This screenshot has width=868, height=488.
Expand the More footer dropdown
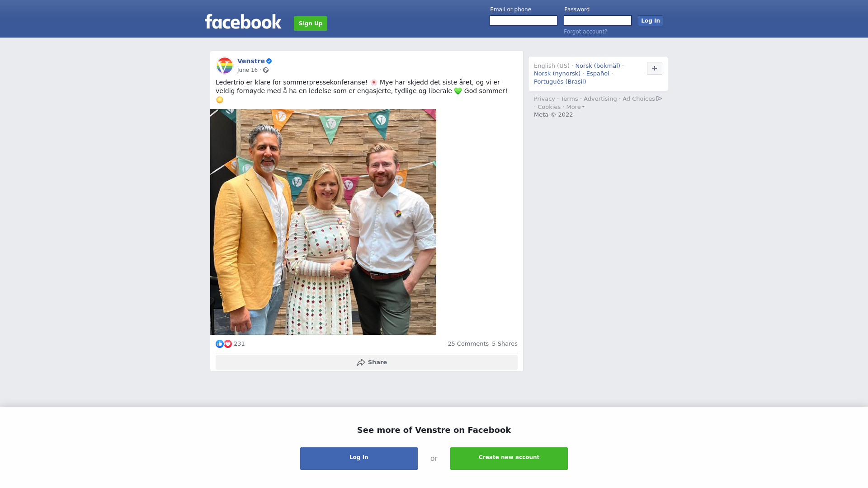click(x=576, y=107)
